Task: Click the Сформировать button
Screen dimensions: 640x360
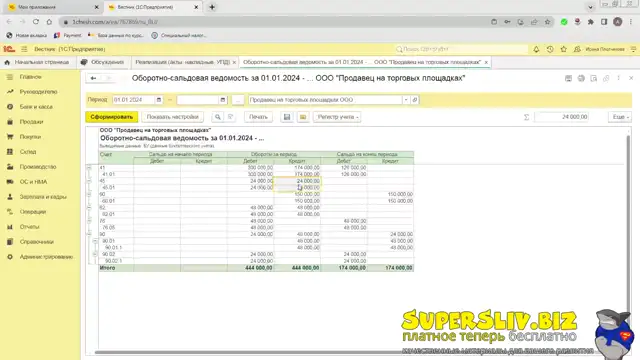Action: coord(111,117)
